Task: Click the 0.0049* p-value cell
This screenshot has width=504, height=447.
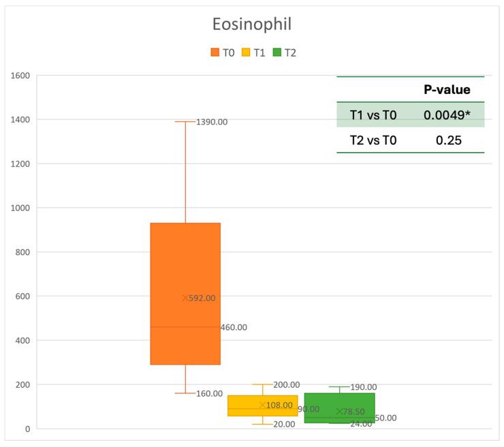Action: point(447,115)
